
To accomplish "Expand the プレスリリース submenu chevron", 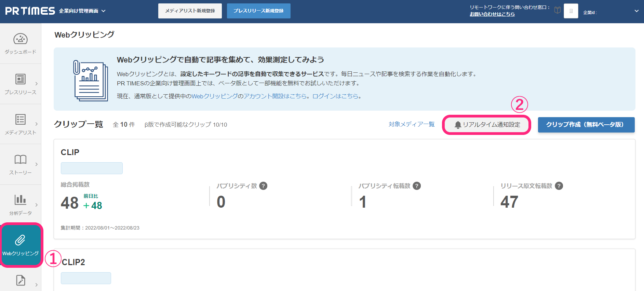I will click(x=37, y=84).
